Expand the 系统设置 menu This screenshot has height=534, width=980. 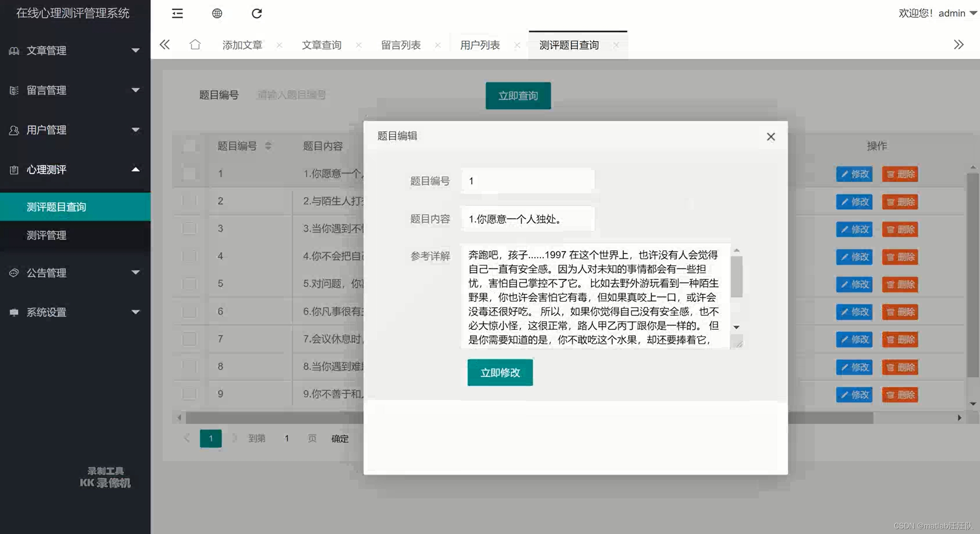coord(135,312)
